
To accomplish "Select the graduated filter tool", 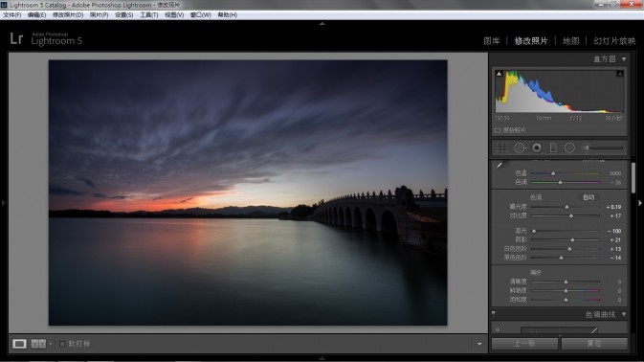I will pos(553,147).
